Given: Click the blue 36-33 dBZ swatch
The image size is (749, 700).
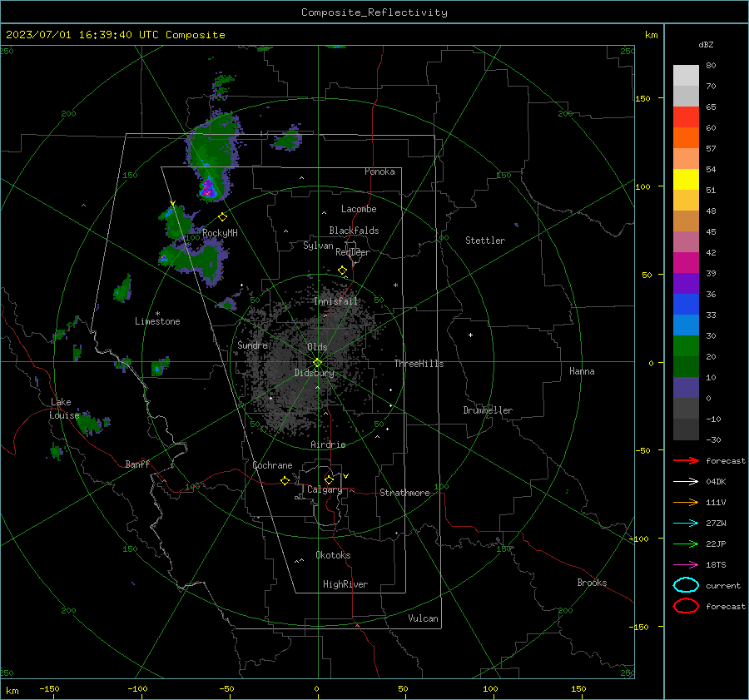Looking at the screenshot, I should pyautogui.click(x=686, y=305).
